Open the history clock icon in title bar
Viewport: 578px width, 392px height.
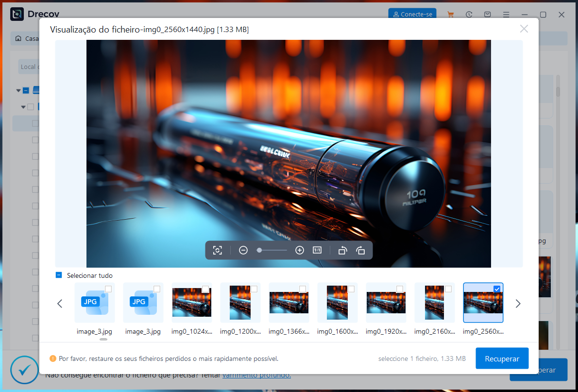click(469, 15)
